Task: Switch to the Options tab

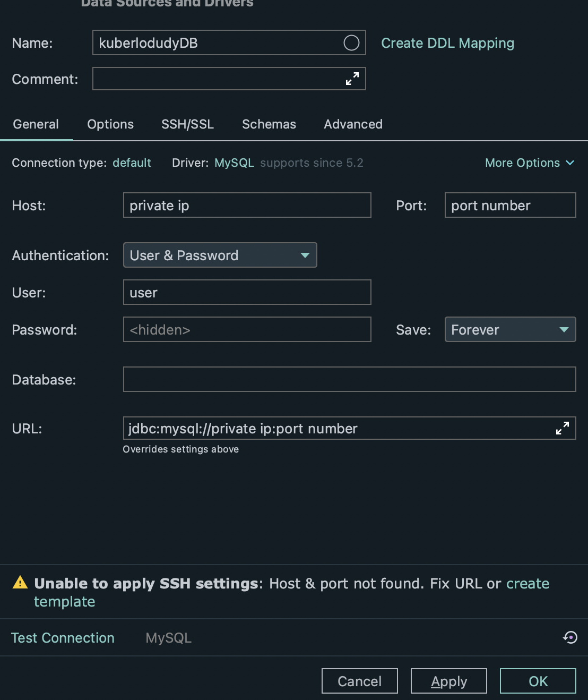Action: (110, 124)
